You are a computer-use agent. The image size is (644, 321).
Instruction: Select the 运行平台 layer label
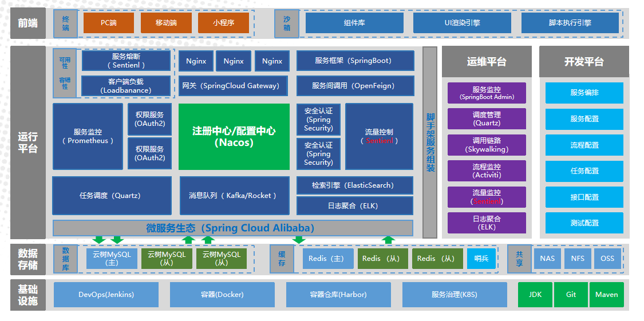(x=28, y=142)
